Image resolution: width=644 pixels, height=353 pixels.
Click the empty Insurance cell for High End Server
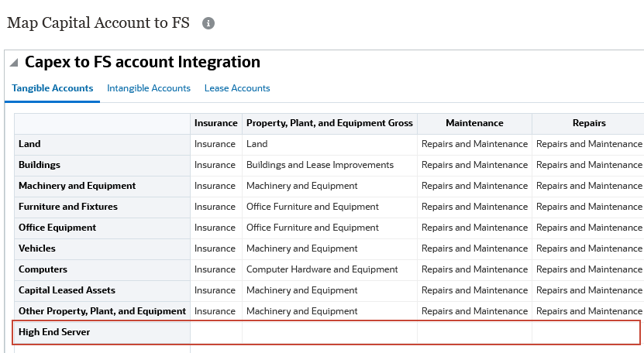215,332
